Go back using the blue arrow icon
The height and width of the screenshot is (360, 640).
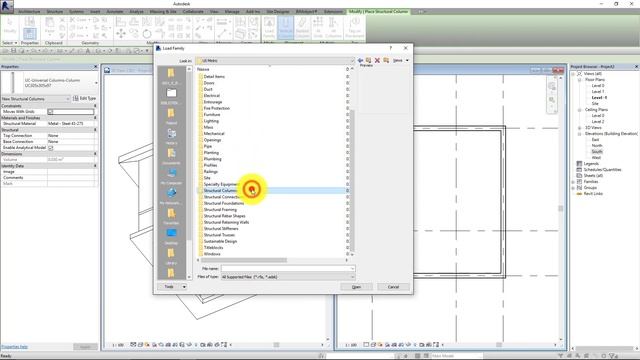360,60
